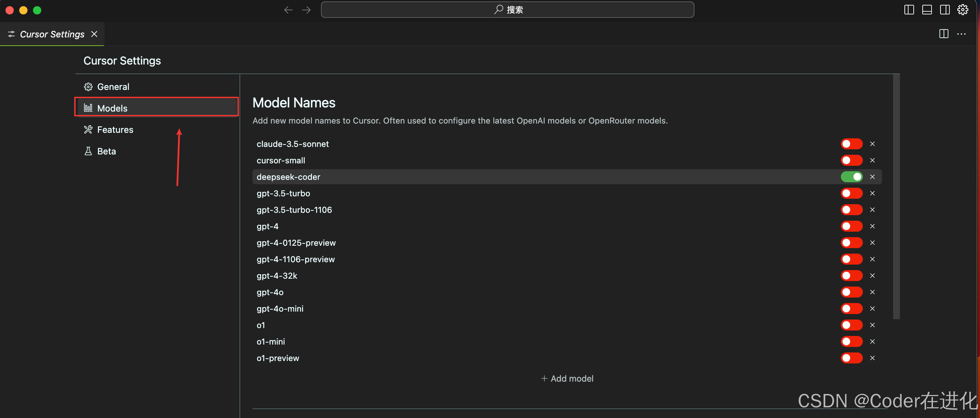Switch to the Features settings section
Screen dimensions: 980x418
click(115, 130)
